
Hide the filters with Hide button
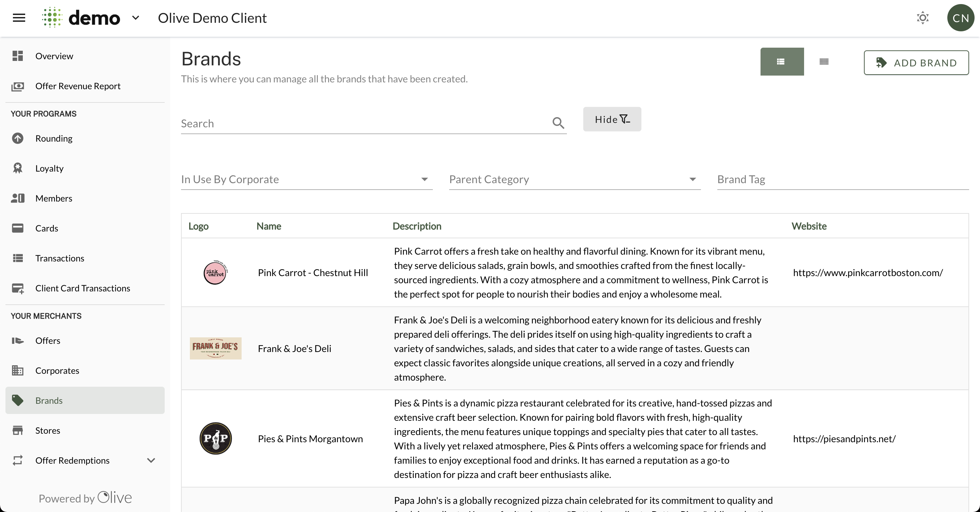tap(612, 119)
